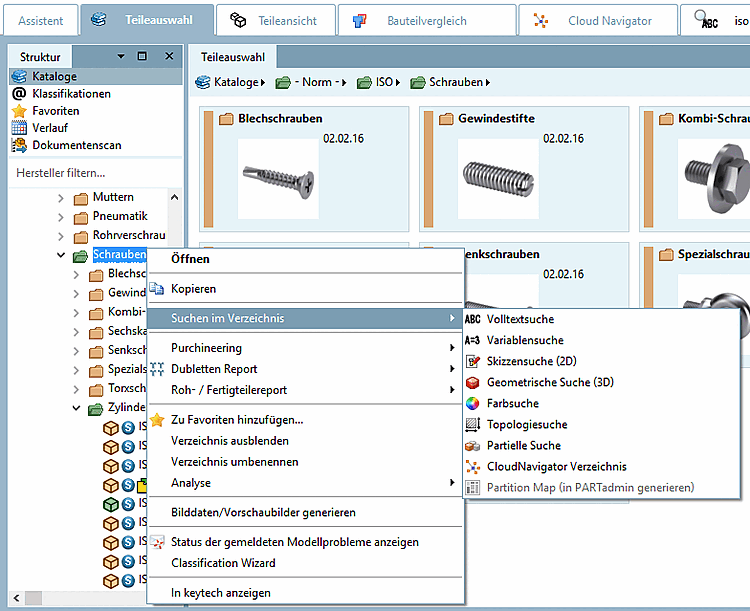Click the Partielle Suche icon
The image size is (750, 611).
[473, 445]
